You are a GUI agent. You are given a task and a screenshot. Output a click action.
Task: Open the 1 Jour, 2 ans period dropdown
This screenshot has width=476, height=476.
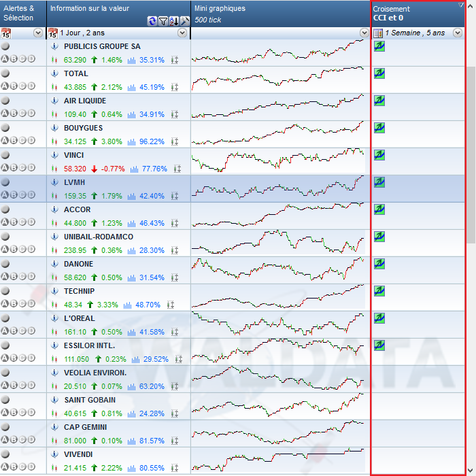pos(182,33)
